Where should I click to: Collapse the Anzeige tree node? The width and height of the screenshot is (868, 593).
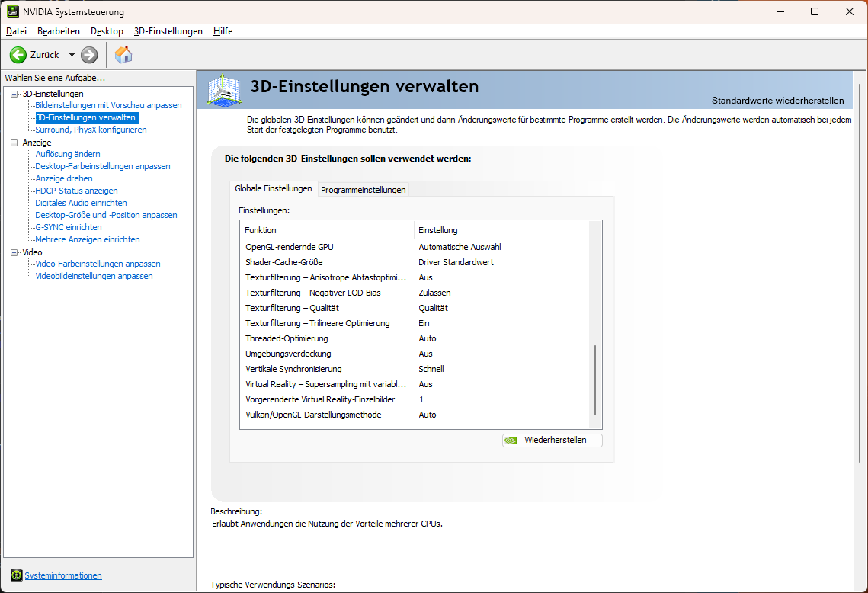(14, 143)
